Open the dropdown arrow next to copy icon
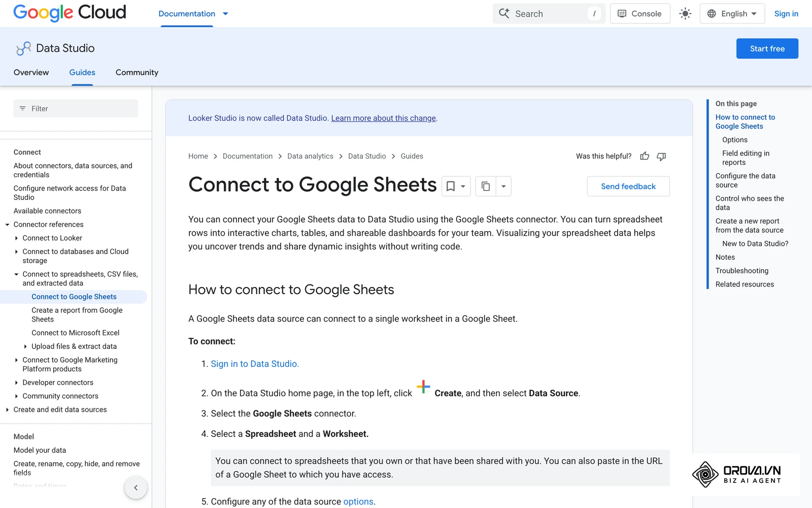This screenshot has width=812, height=508. pyautogui.click(x=503, y=186)
